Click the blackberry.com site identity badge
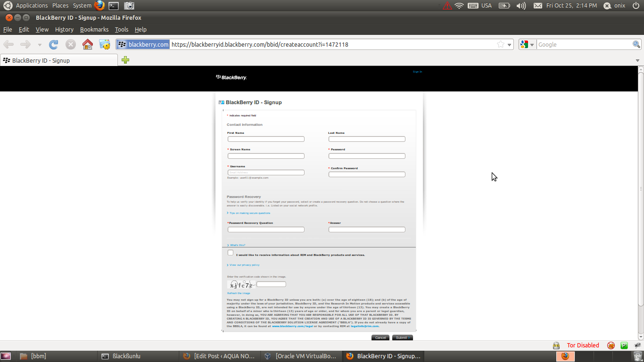The image size is (644, 362). click(143, 44)
